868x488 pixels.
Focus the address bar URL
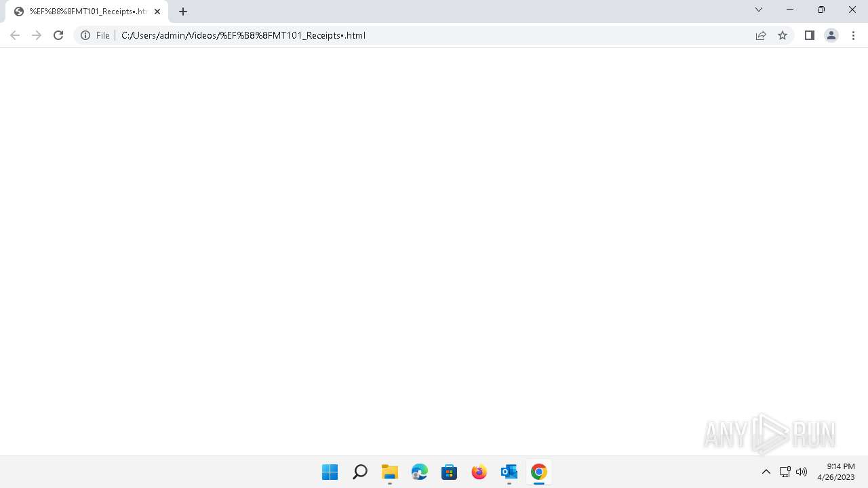tap(434, 35)
